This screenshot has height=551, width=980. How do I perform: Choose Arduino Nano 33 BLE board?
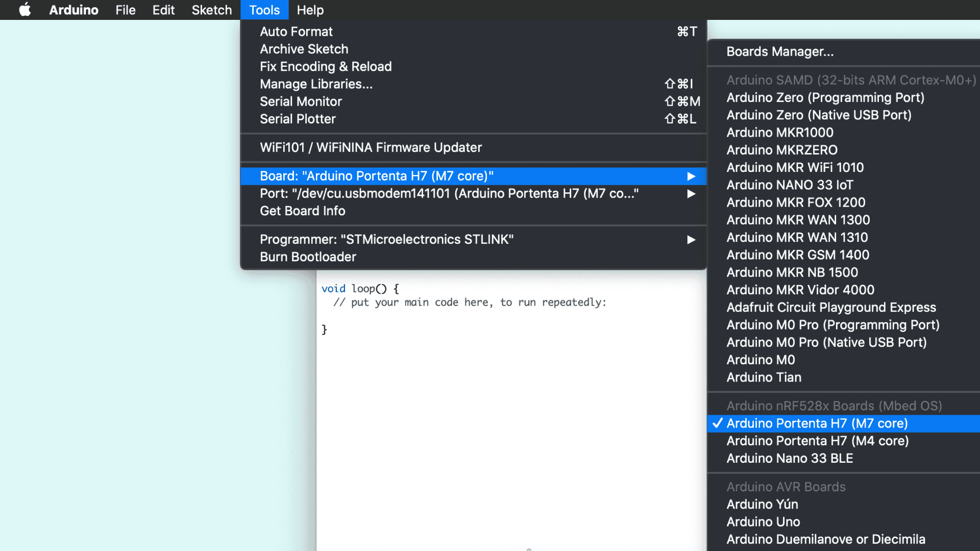(789, 458)
